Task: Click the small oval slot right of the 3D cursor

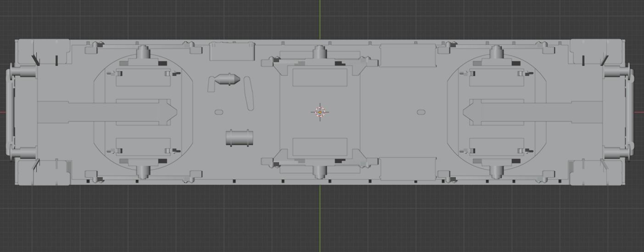Action: point(421,112)
